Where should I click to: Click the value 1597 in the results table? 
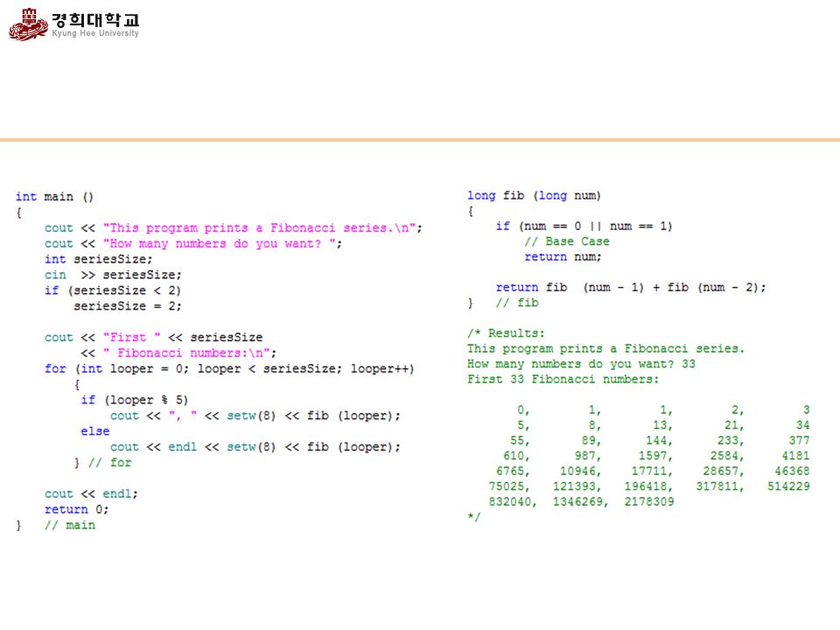(x=653, y=456)
